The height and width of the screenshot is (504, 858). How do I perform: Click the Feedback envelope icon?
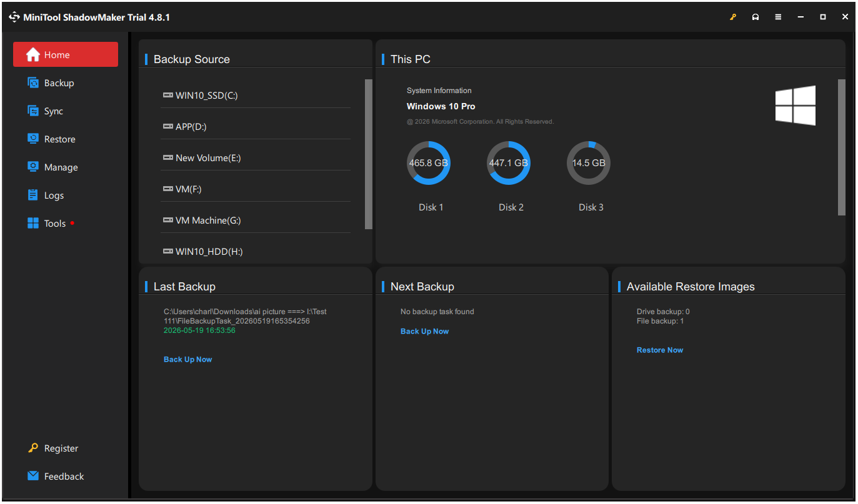coord(33,476)
